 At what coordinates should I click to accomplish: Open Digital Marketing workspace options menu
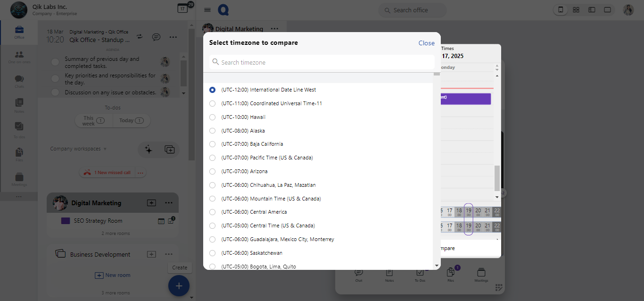(x=169, y=203)
